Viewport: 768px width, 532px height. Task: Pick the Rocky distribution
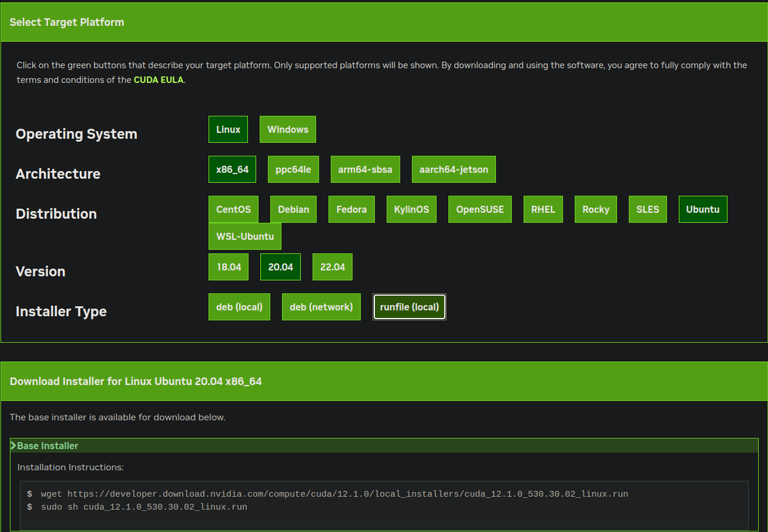coord(595,209)
